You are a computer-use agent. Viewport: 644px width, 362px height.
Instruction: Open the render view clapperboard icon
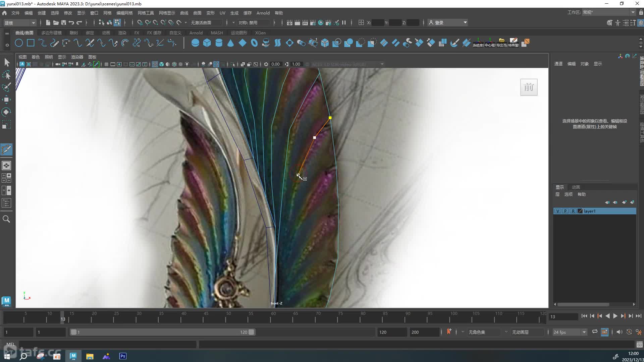click(x=289, y=22)
